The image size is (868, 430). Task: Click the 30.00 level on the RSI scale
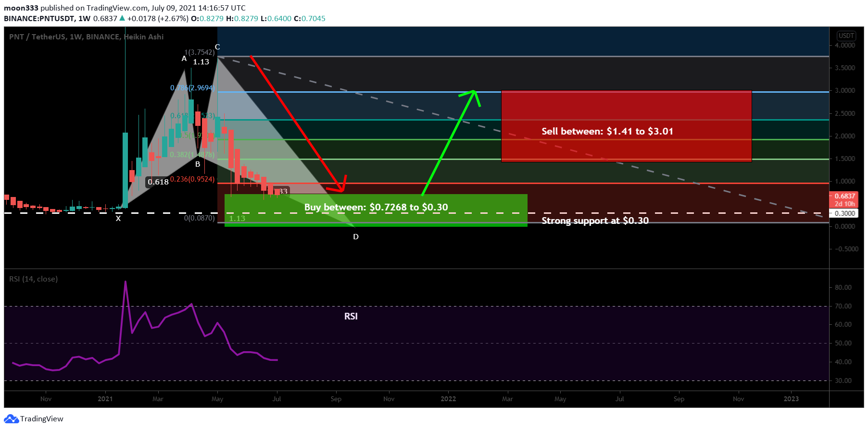[843, 381]
